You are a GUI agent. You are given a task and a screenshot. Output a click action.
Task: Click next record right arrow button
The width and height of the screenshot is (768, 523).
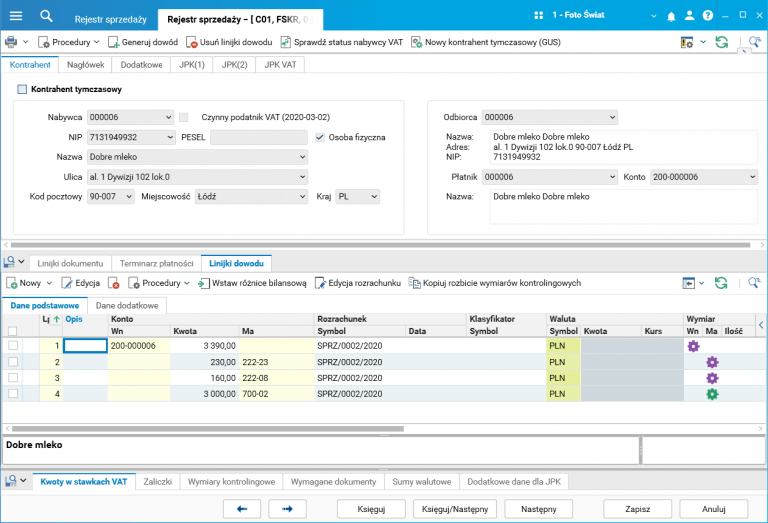[287, 509]
